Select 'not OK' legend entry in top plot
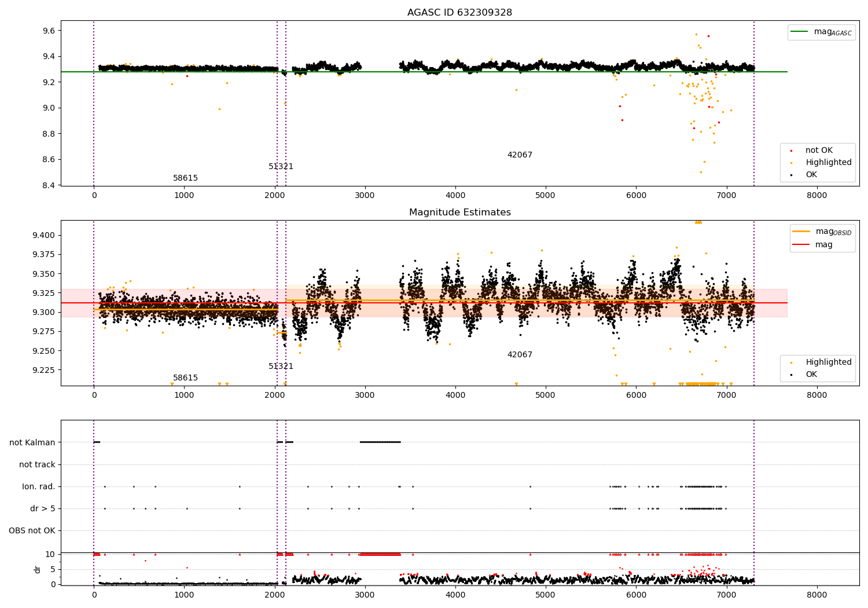The image size is (868, 608). 819,151
